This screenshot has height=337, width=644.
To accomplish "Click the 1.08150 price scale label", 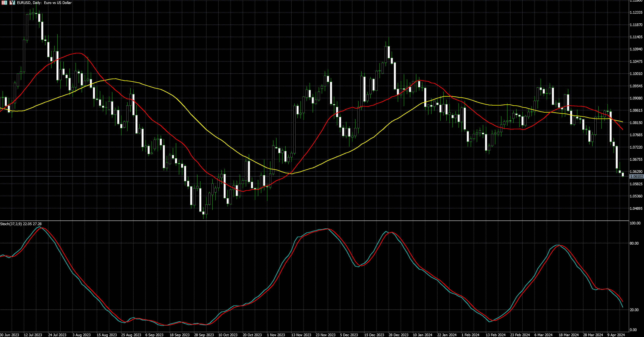I will [636, 123].
